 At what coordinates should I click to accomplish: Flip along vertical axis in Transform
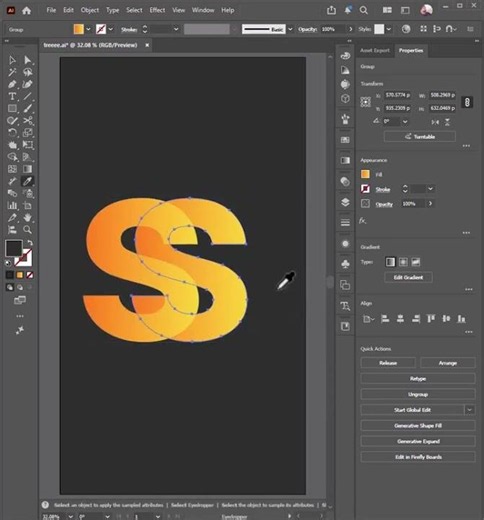coord(447,122)
